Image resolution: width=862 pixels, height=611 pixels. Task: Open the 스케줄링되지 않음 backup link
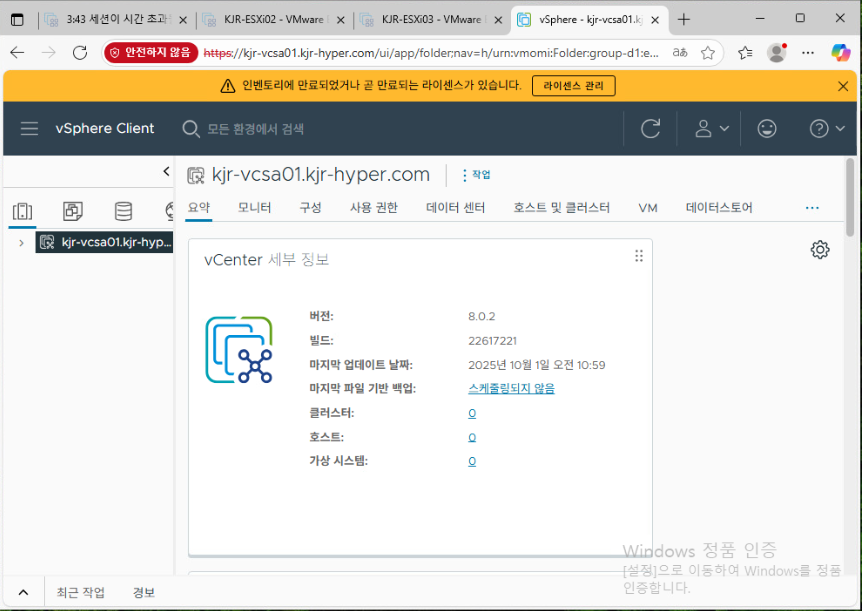(x=511, y=389)
